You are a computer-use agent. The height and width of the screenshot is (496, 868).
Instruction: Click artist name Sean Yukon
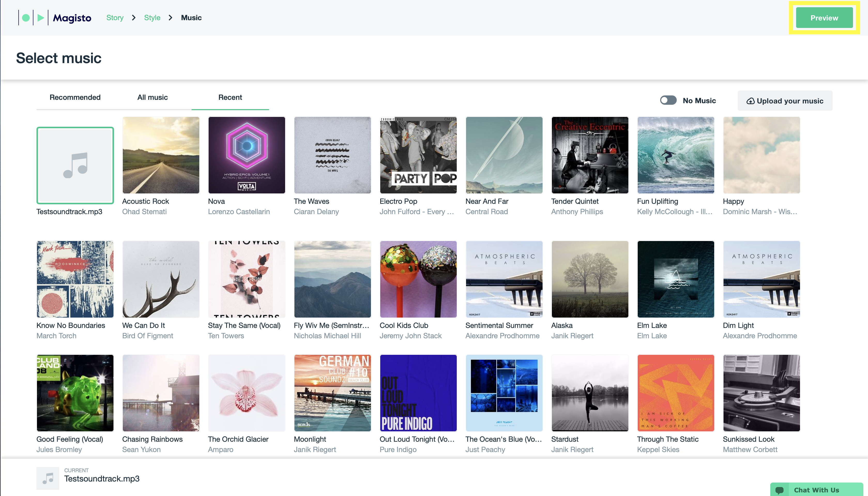point(141,449)
